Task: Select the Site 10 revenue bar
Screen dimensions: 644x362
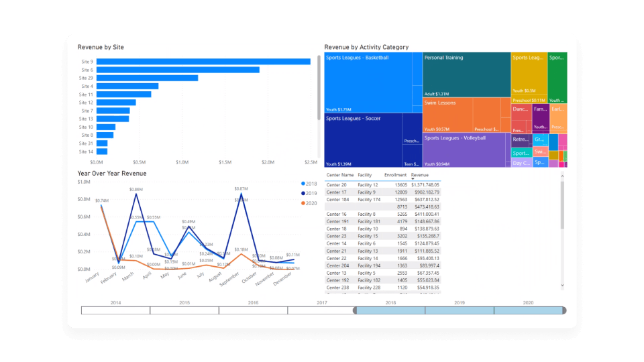Action: (106, 127)
